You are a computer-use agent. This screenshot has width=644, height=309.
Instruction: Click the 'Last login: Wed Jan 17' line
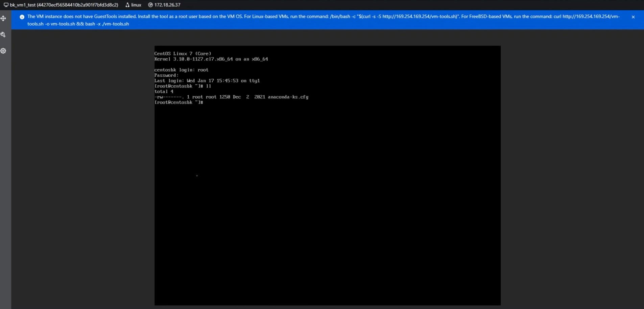pos(207,81)
